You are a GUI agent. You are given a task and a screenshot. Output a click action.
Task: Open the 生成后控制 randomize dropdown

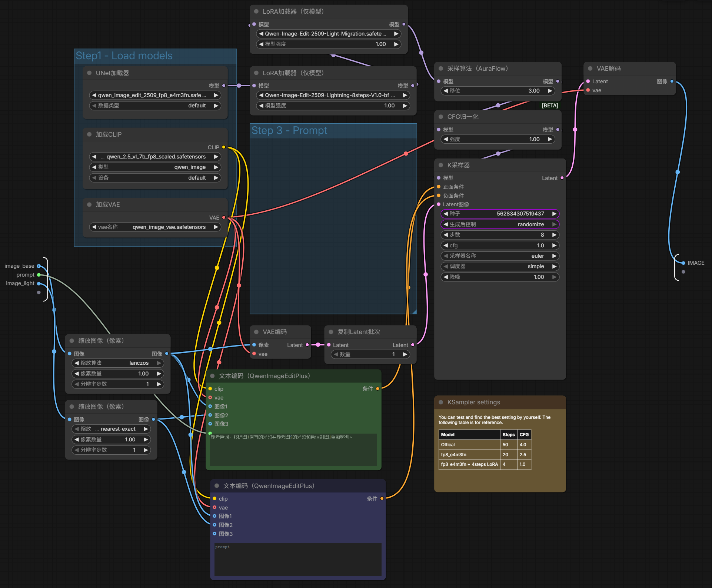[x=500, y=224]
